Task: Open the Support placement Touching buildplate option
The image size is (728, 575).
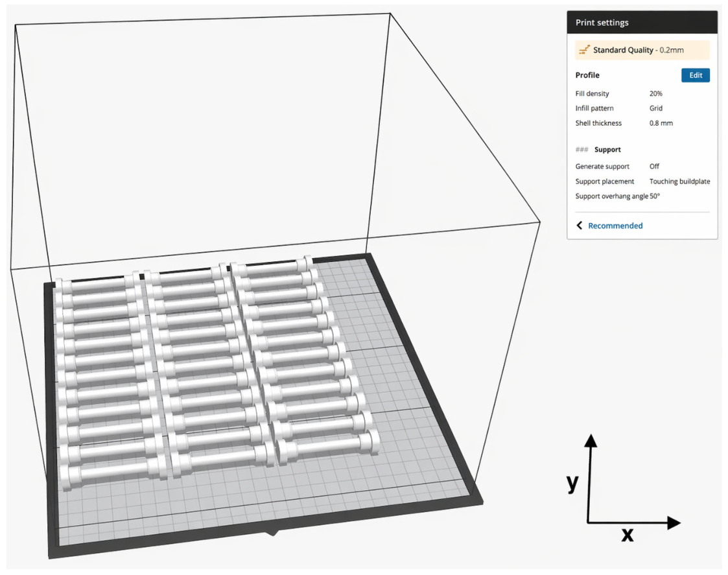Action: (x=679, y=181)
